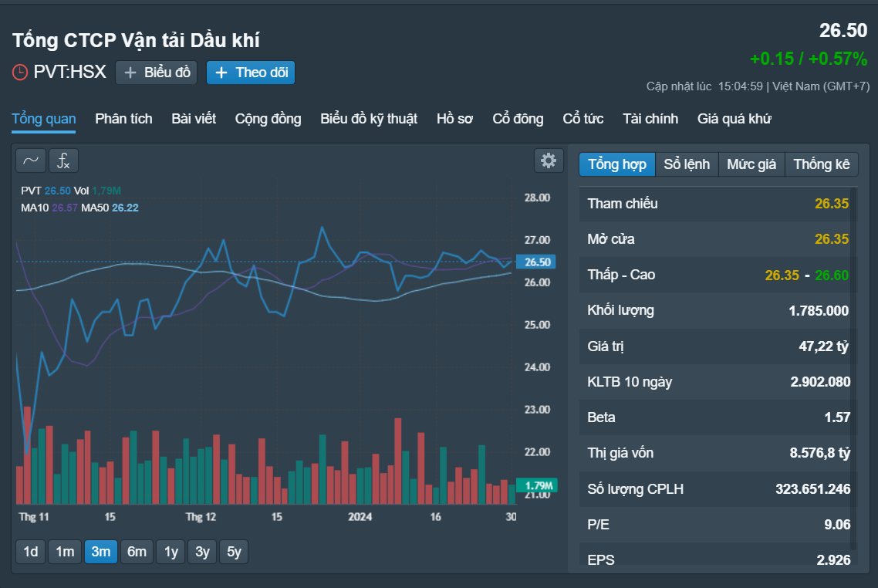Select the Tổng hợp panel tab
This screenshot has height=588, width=878.
(617, 164)
